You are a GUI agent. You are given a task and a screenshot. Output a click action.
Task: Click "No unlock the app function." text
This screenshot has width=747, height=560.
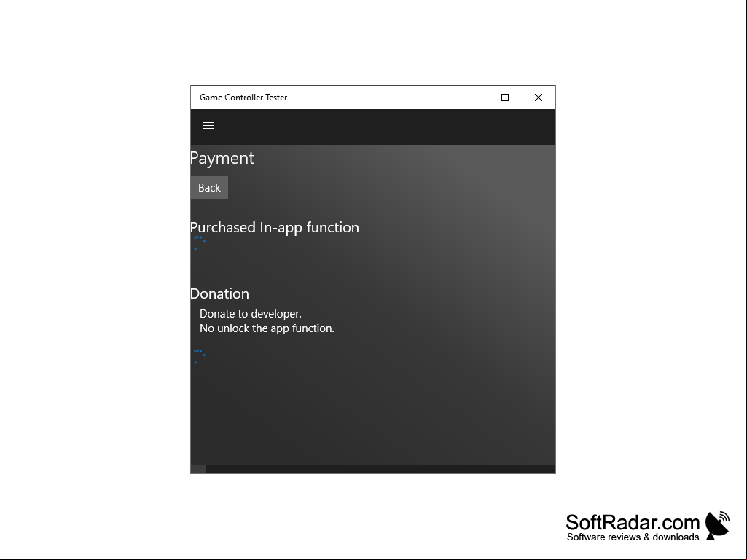pos(267,328)
